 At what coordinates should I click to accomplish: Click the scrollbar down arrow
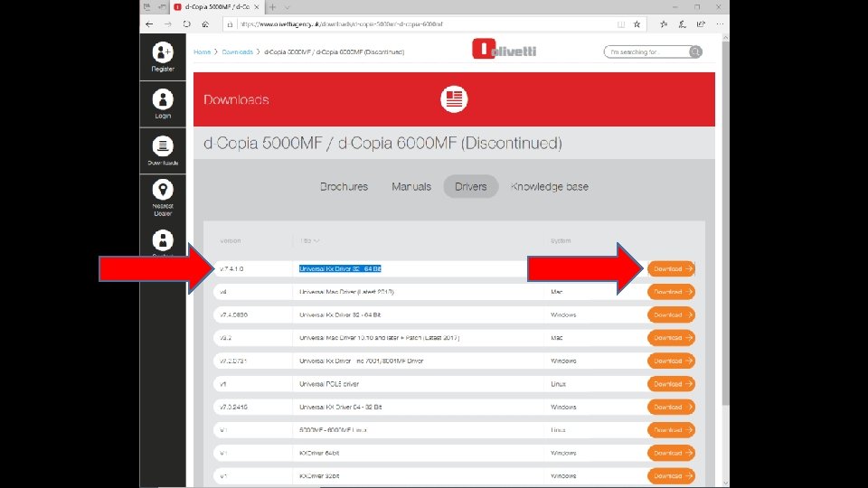tap(725, 483)
